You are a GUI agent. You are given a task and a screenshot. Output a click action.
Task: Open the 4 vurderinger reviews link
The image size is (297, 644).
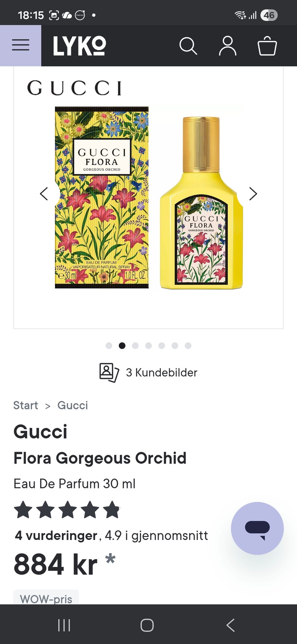[x=56, y=535]
